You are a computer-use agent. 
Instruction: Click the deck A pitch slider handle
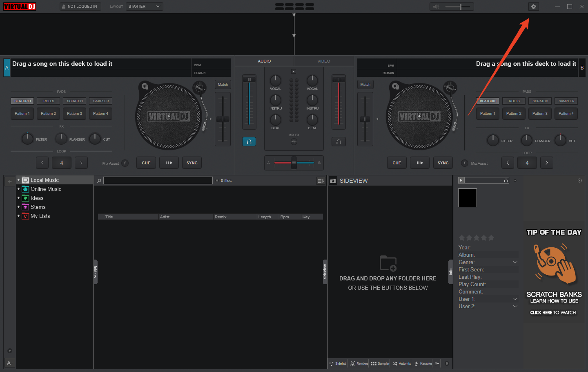pyautogui.click(x=223, y=119)
